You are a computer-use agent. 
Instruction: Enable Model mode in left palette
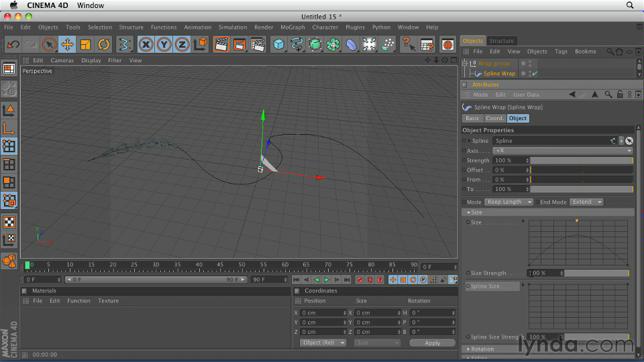(x=9, y=110)
